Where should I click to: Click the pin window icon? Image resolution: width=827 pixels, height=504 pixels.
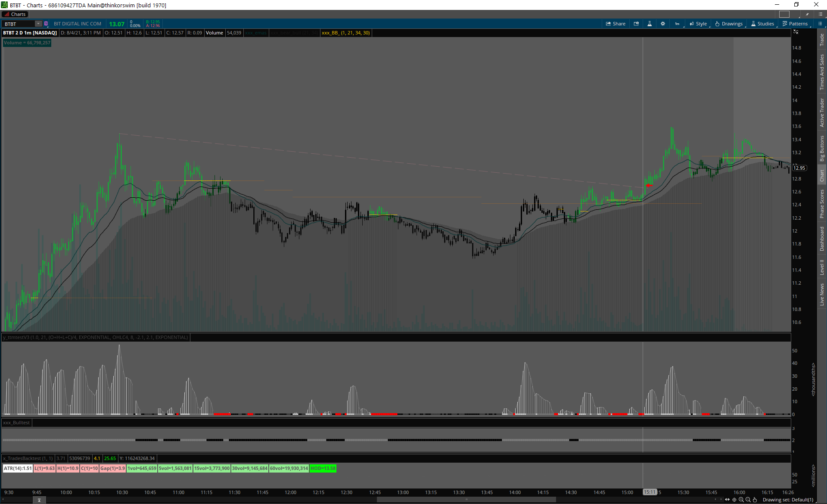coord(807,14)
